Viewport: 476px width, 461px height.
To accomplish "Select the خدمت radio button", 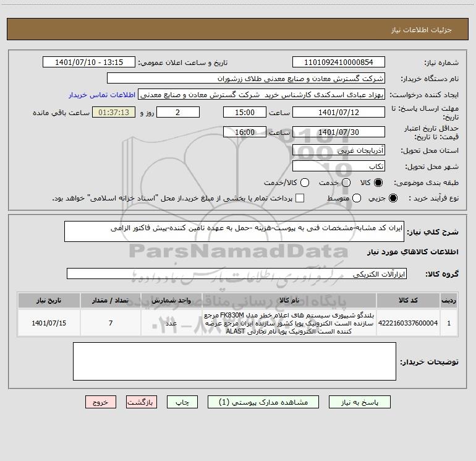I will pos(346,183).
